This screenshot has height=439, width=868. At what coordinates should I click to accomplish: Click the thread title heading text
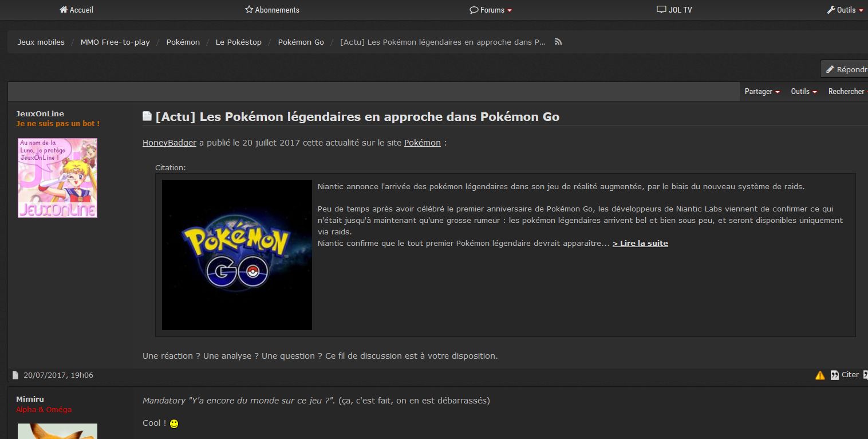357,117
